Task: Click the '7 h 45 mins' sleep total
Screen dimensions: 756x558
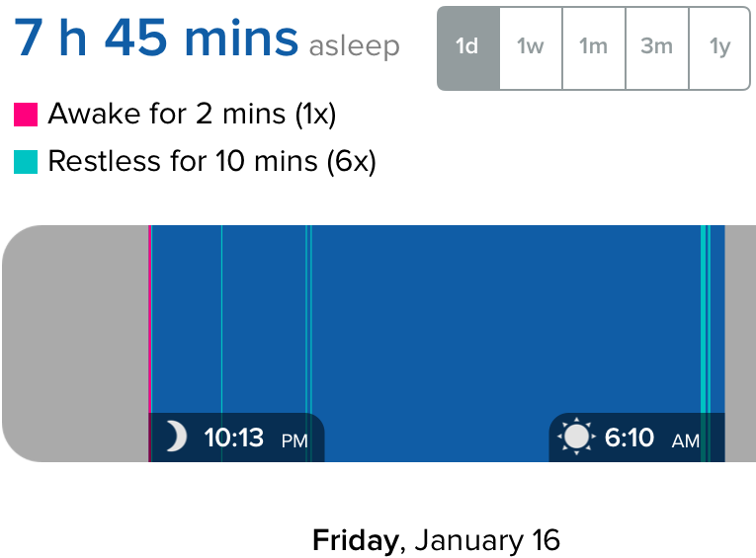Action: coord(155,39)
